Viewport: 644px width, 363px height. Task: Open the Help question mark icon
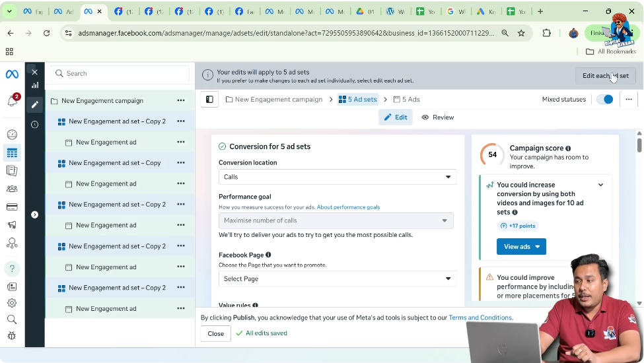tap(12, 269)
